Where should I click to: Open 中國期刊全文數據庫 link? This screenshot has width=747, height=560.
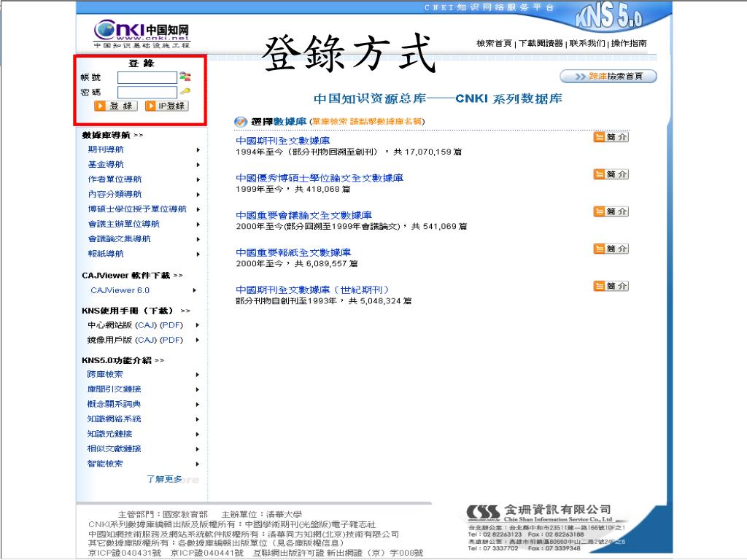click(283, 141)
